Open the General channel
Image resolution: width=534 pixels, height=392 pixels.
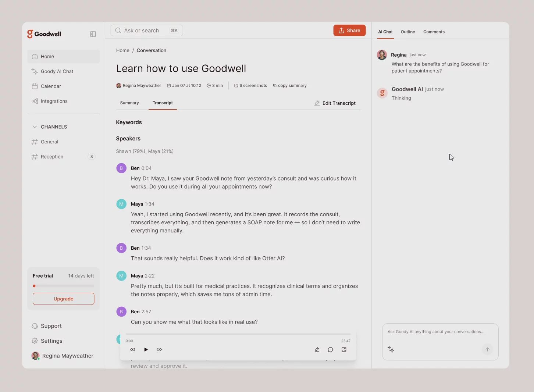63,142
